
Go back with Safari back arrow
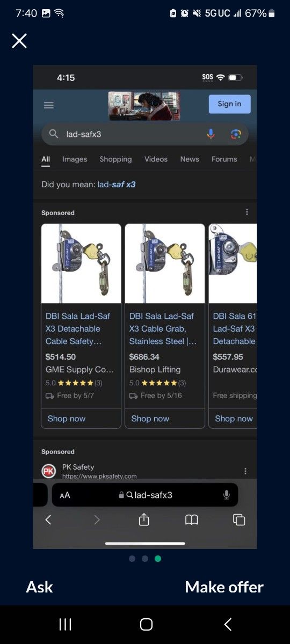(x=48, y=519)
